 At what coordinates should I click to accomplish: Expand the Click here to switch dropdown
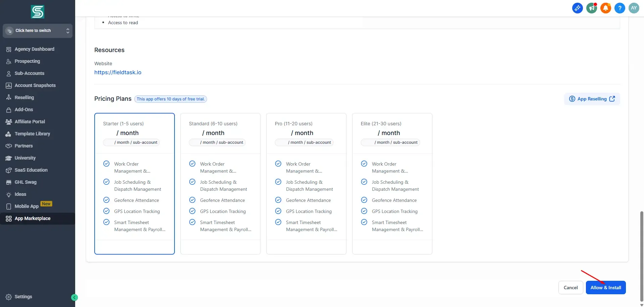click(38, 31)
